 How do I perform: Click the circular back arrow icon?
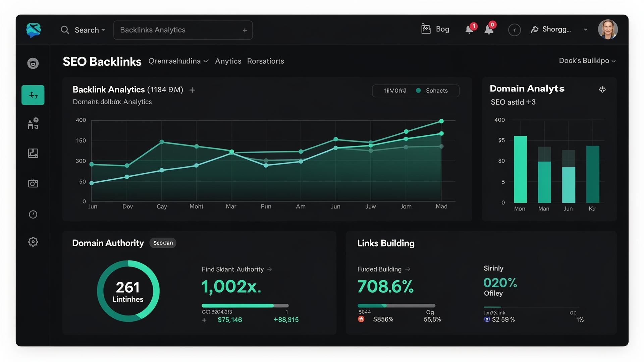[514, 30]
